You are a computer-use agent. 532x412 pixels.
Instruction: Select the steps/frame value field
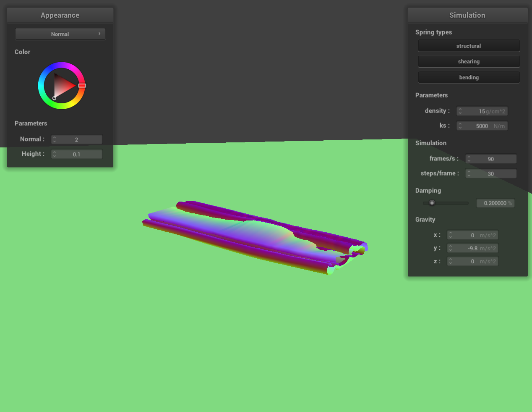pyautogui.click(x=491, y=174)
